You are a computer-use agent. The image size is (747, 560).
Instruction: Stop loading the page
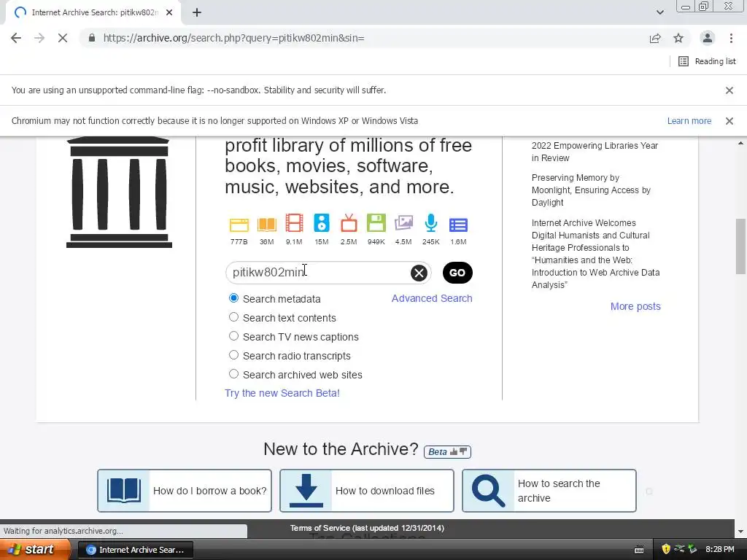63,38
